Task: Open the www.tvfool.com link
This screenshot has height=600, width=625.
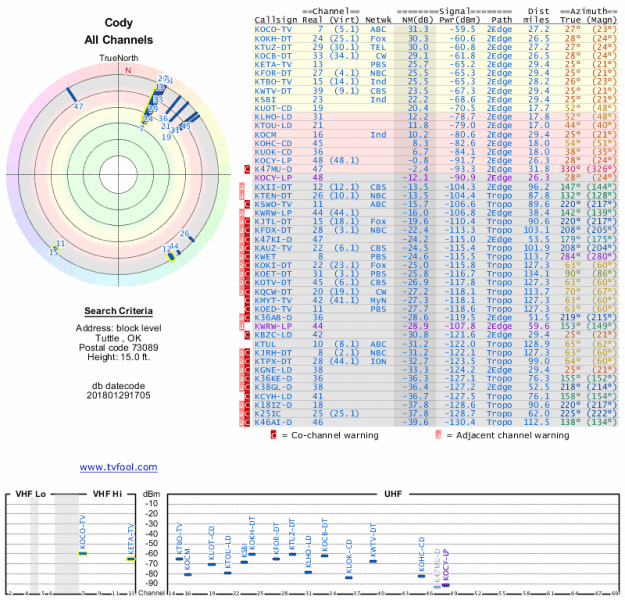Action: click(x=118, y=467)
